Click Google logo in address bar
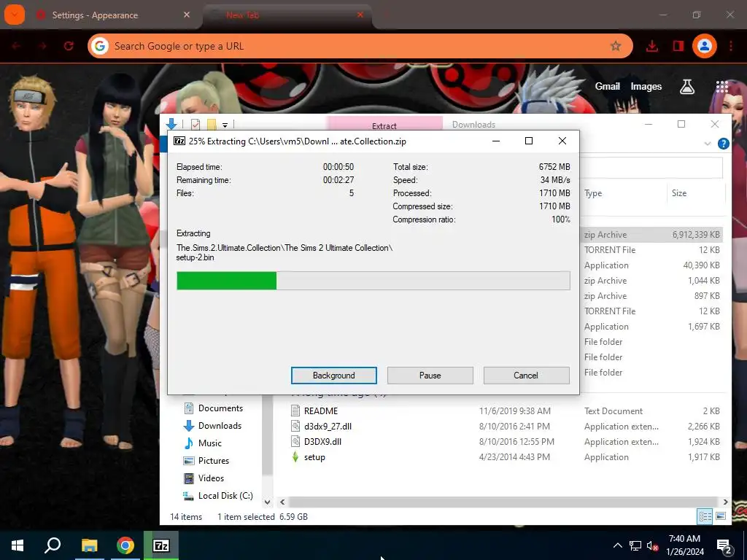This screenshot has height=560, width=747. (x=99, y=46)
